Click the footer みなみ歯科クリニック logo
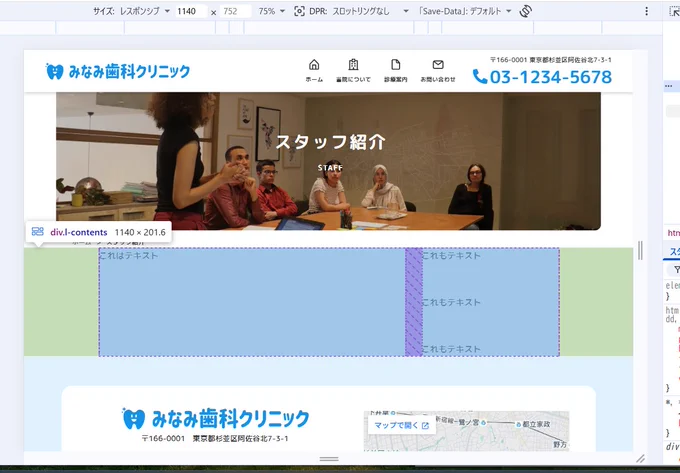The height and width of the screenshot is (473, 680). coord(216,419)
